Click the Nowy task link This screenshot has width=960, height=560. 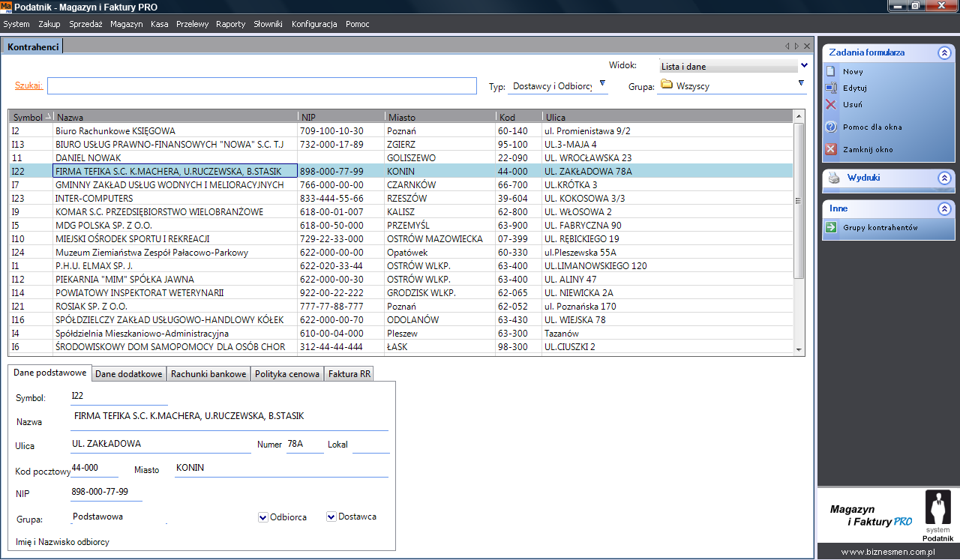(853, 72)
